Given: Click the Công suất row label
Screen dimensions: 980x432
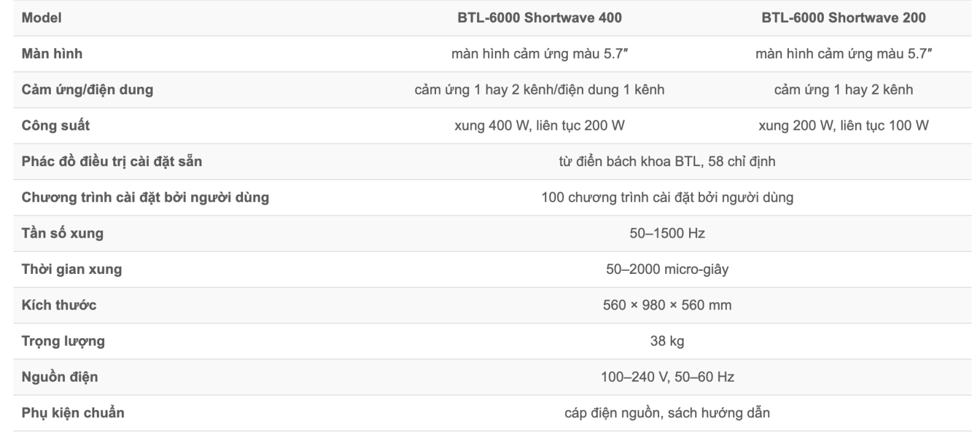Looking at the screenshot, I should [56, 126].
